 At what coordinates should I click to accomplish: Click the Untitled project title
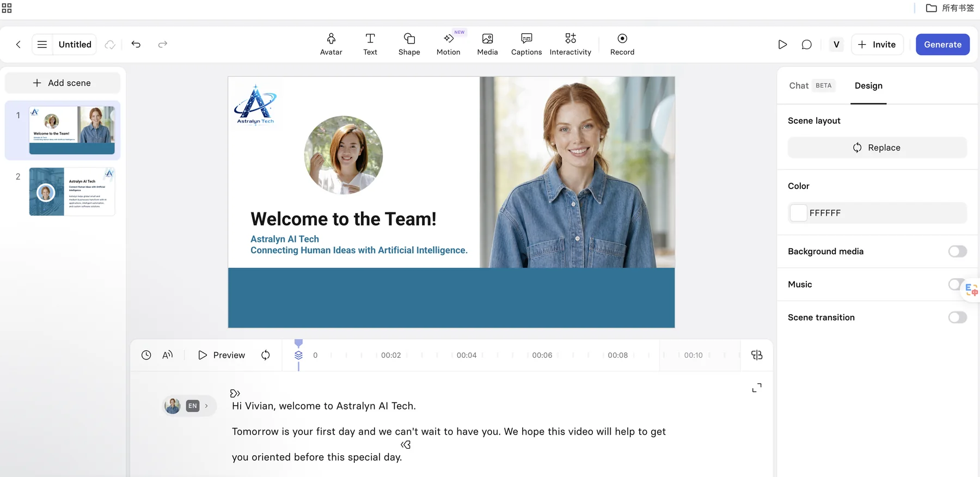(x=75, y=45)
